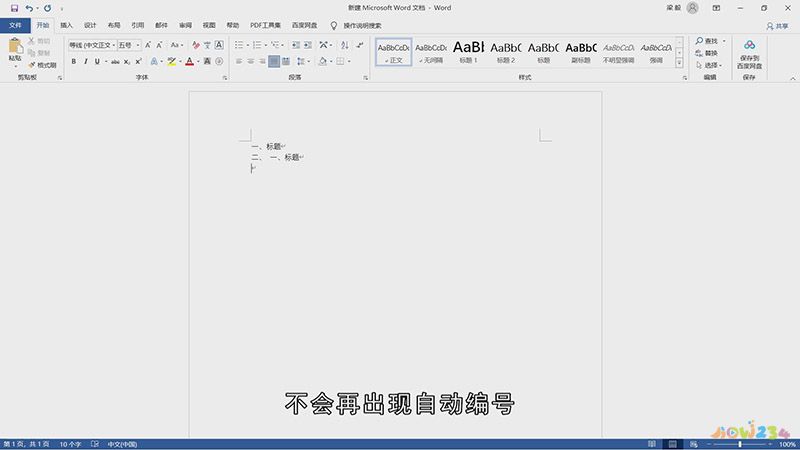Undo the last action
The width and height of the screenshot is (800, 450).
coord(29,8)
